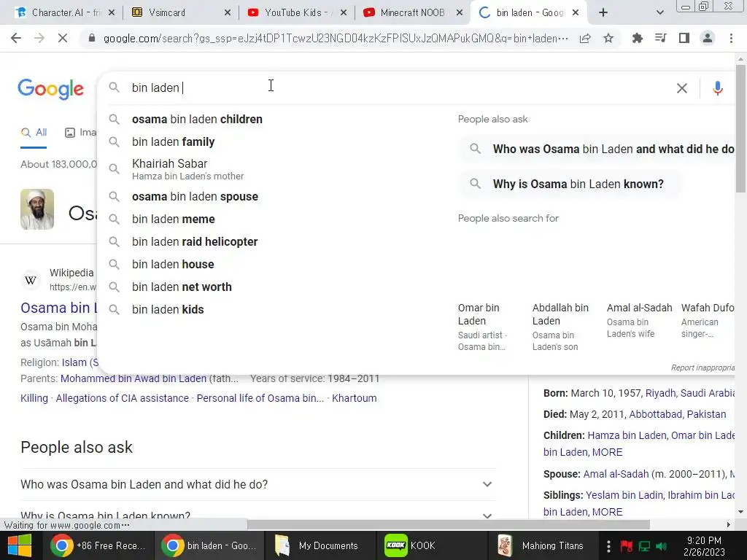Screen dimensions: 747x560
Task: Select Who was Osama bin Laden suggestion chip
Action: click(x=598, y=149)
